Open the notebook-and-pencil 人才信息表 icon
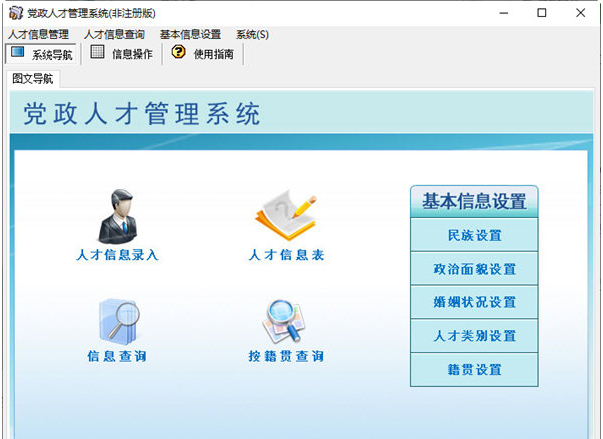Image resolution: width=603 pixels, height=439 pixels. [286, 216]
